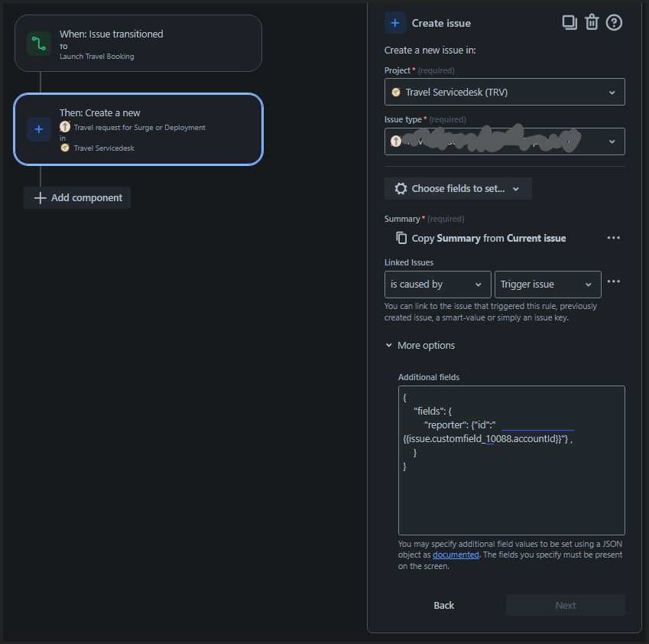
Task: Click the plus icon on the Then component
Action: point(39,129)
